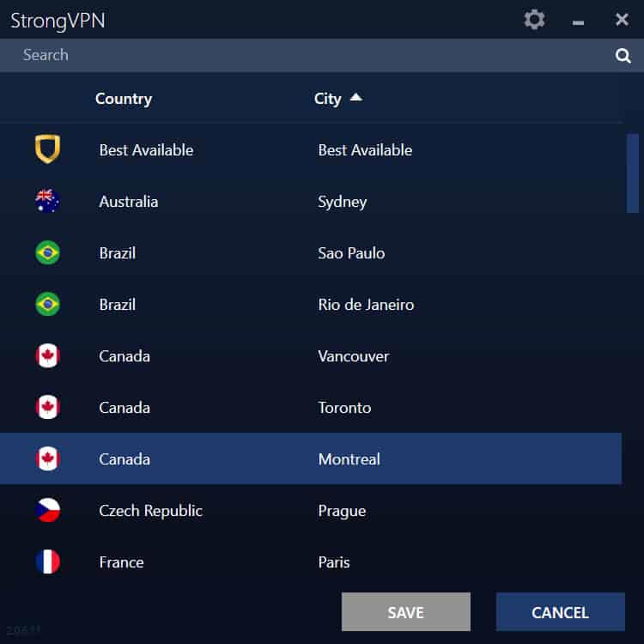Click the France country label
644x644 pixels.
click(x=122, y=562)
